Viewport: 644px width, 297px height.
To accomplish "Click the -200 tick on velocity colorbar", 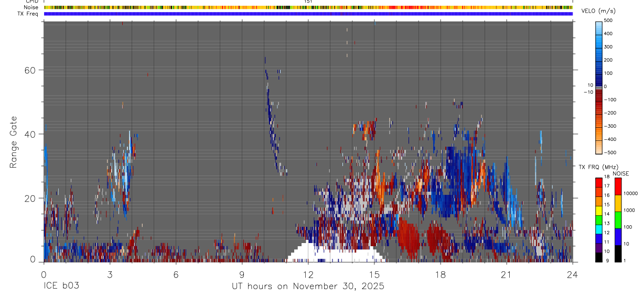I will [x=610, y=113].
